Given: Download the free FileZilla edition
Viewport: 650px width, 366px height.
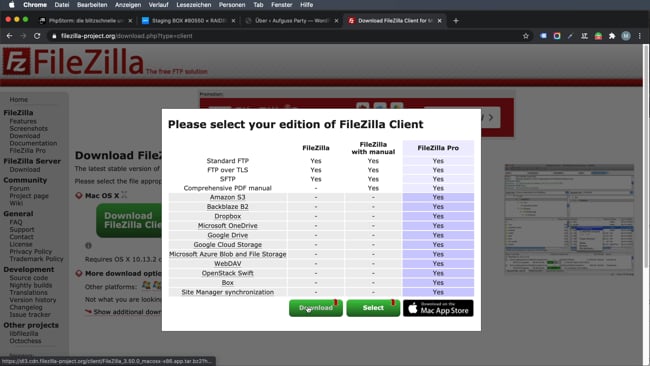Looking at the screenshot, I should click(316, 308).
